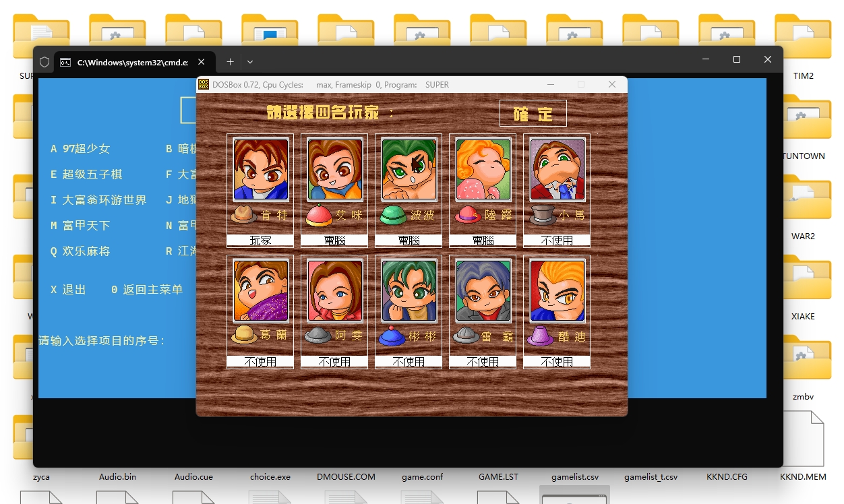Toggle the 玩家 status under 肯特
This screenshot has width=844, height=504.
(260, 241)
